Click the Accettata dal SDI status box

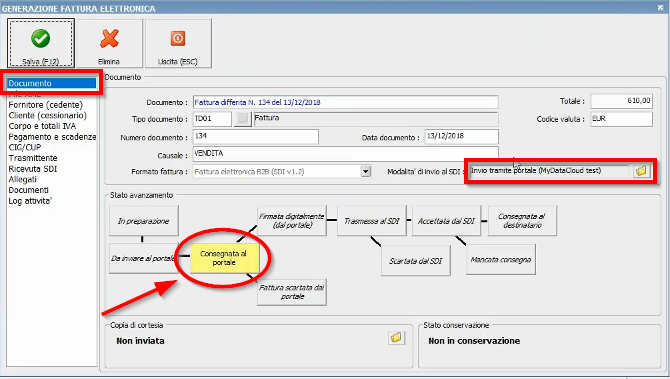click(447, 220)
